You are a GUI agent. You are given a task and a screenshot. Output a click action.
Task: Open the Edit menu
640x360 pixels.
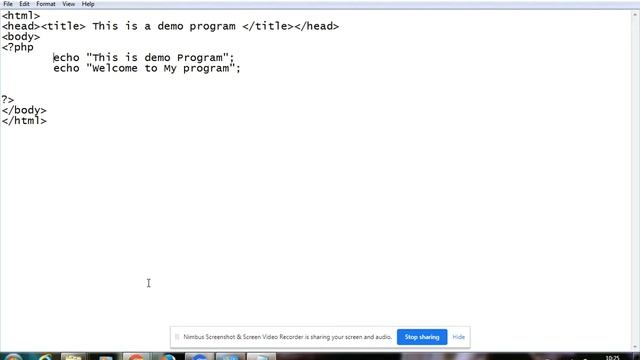pyautogui.click(x=24, y=4)
